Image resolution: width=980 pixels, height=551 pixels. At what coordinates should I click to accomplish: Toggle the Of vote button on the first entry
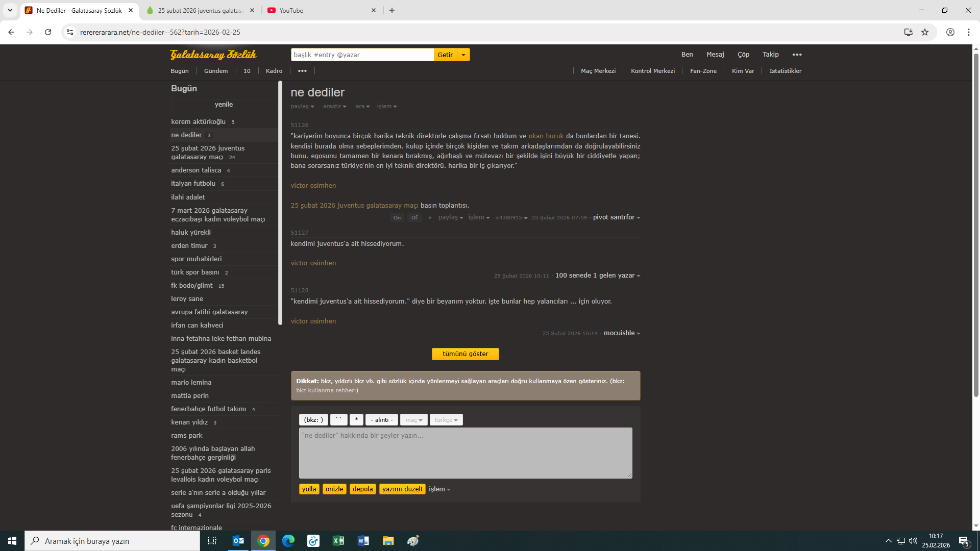[x=414, y=217]
